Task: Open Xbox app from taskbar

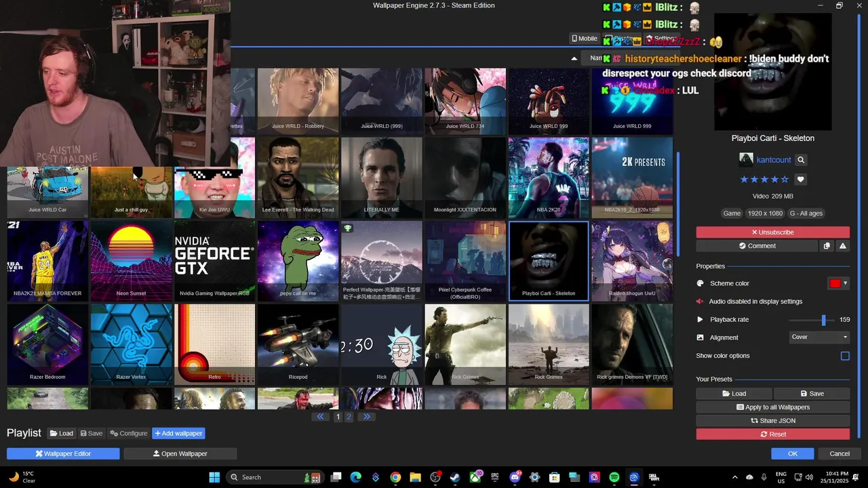Action: pos(475,477)
